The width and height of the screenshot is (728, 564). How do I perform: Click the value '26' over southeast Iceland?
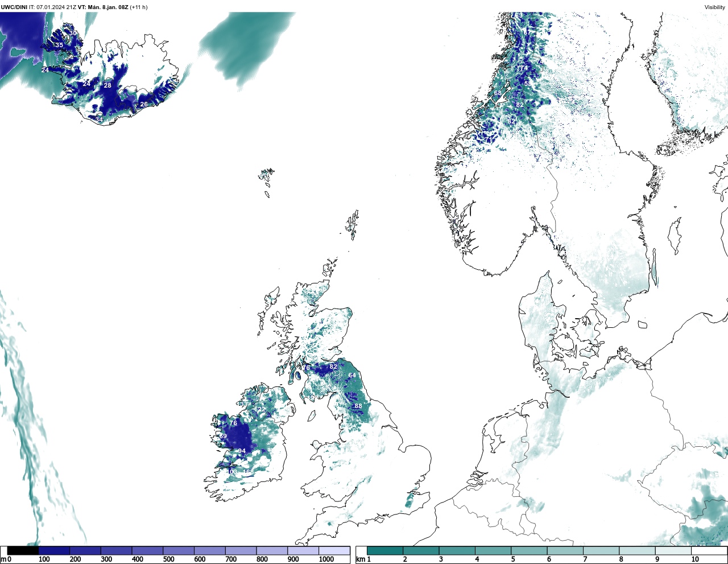point(144,104)
